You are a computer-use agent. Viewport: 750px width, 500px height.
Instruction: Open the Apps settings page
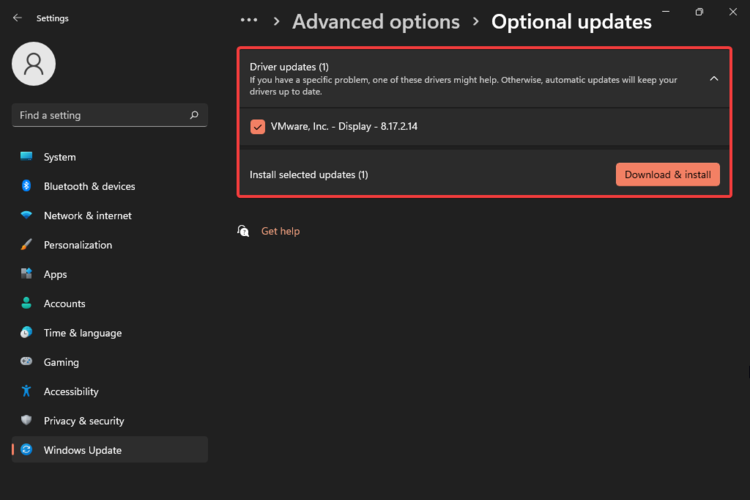click(x=55, y=274)
